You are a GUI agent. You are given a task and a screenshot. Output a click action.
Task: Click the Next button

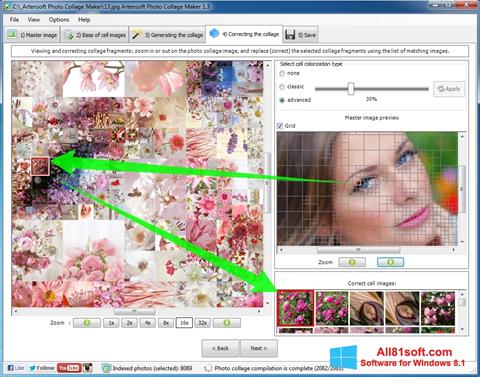coord(259,348)
